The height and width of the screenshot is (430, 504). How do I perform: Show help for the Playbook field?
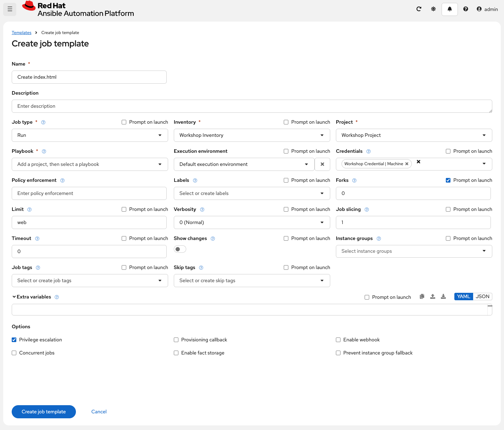[44, 151]
